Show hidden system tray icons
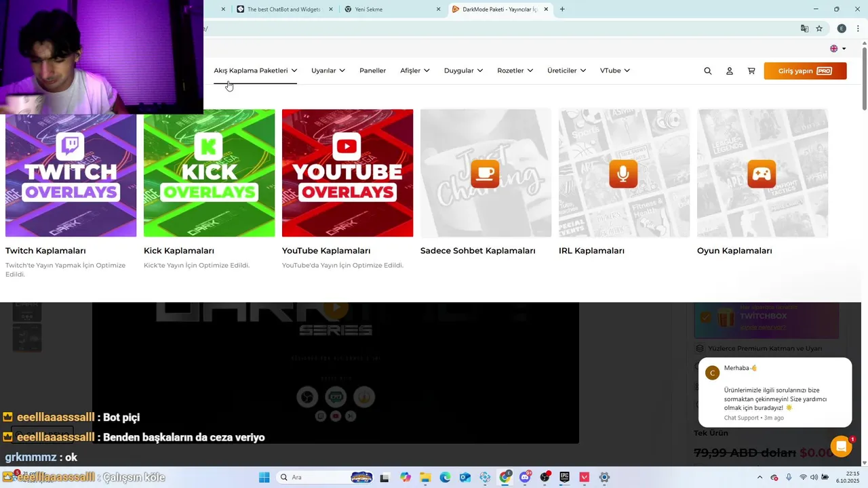Screen dimensions: 868x488 [x=759, y=477]
